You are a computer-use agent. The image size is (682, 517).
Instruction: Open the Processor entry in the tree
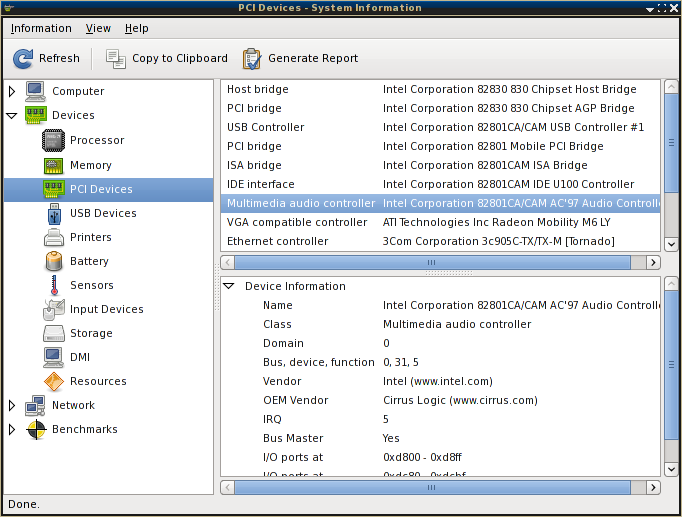[97, 140]
